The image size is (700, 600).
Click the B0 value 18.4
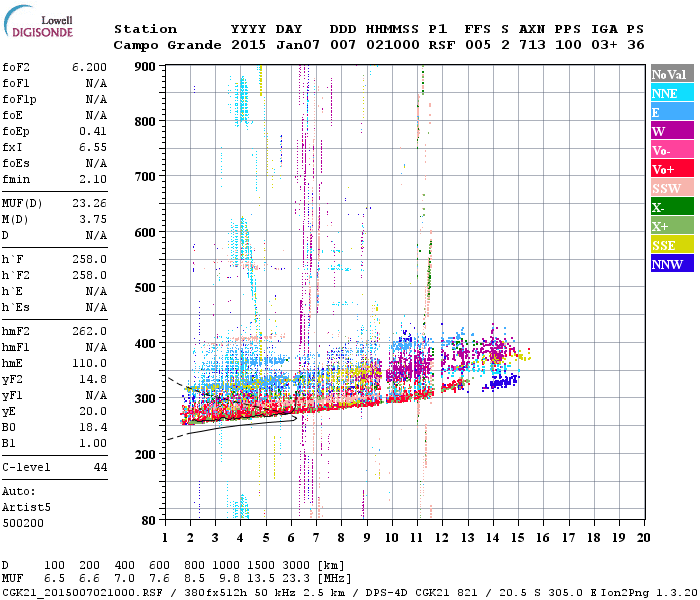click(x=93, y=428)
